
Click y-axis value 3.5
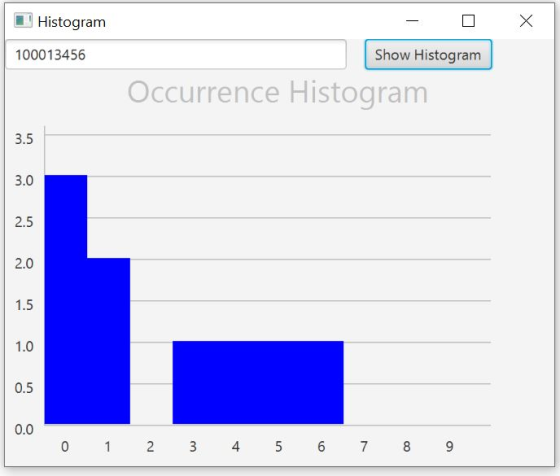[x=24, y=139]
